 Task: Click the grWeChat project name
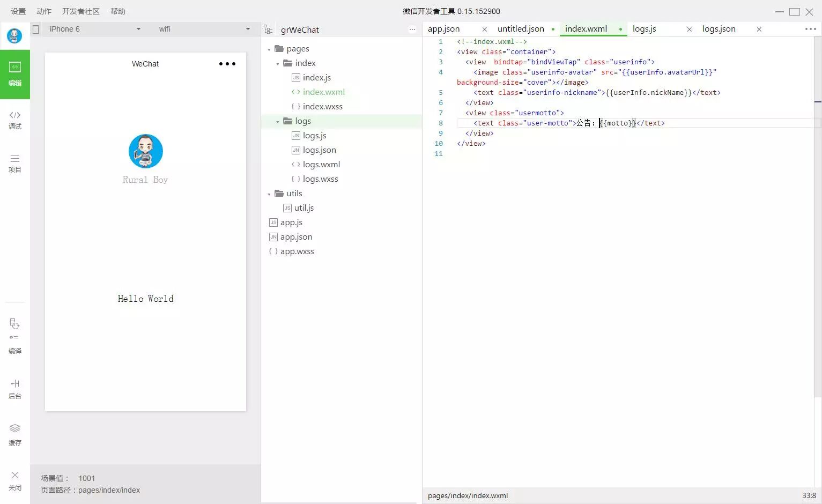point(300,29)
